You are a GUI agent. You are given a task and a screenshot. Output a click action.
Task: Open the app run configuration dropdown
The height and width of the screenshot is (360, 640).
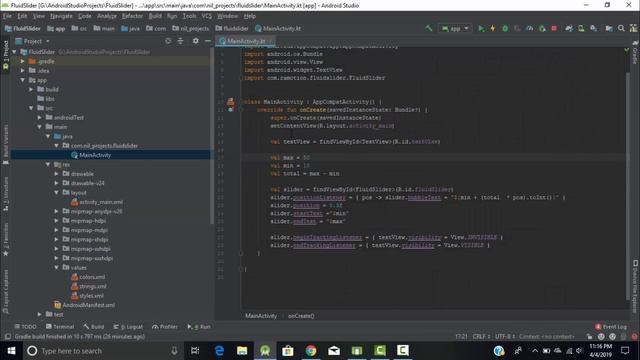pyautogui.click(x=455, y=28)
